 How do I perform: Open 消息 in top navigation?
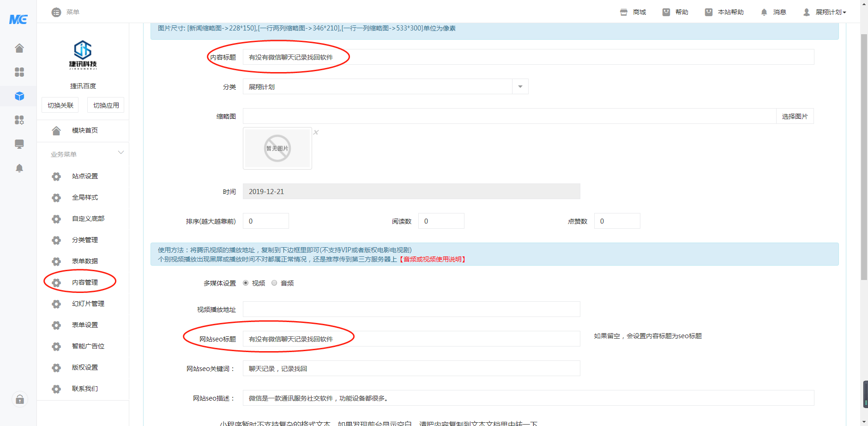click(780, 12)
